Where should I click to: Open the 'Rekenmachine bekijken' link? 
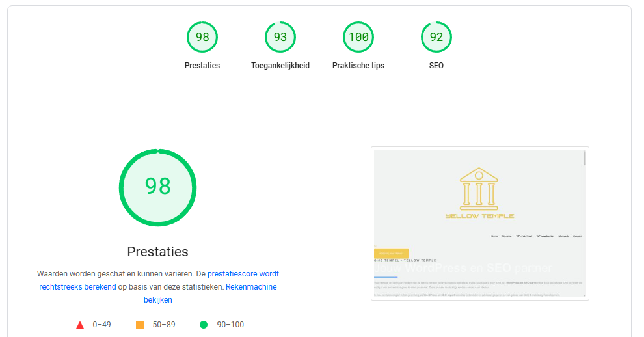click(x=251, y=287)
